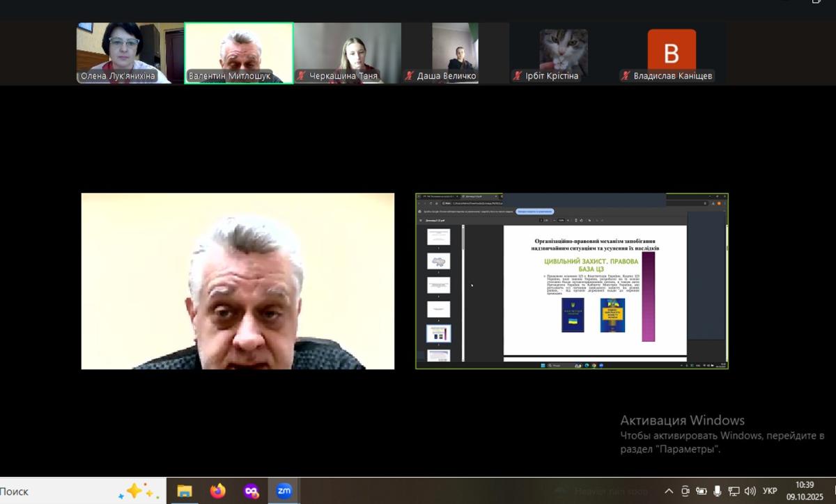Select Даша Величко's video tile

click(x=455, y=53)
